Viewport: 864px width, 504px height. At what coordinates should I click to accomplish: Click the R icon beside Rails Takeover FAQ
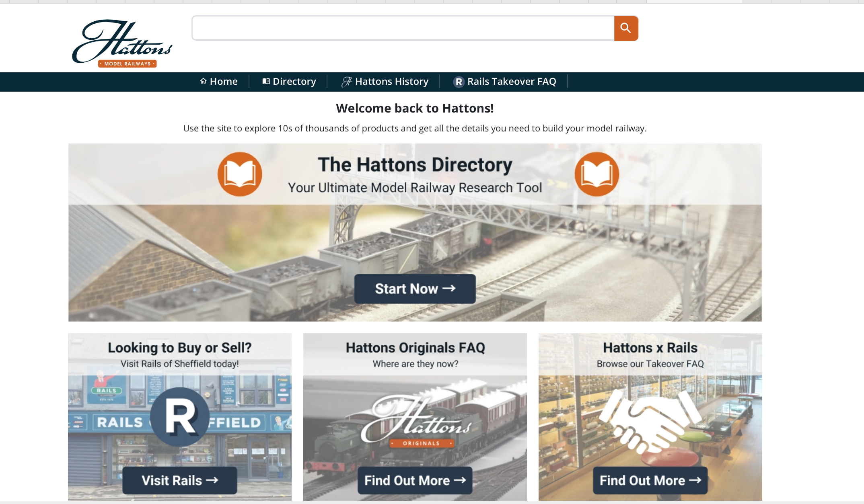(459, 82)
